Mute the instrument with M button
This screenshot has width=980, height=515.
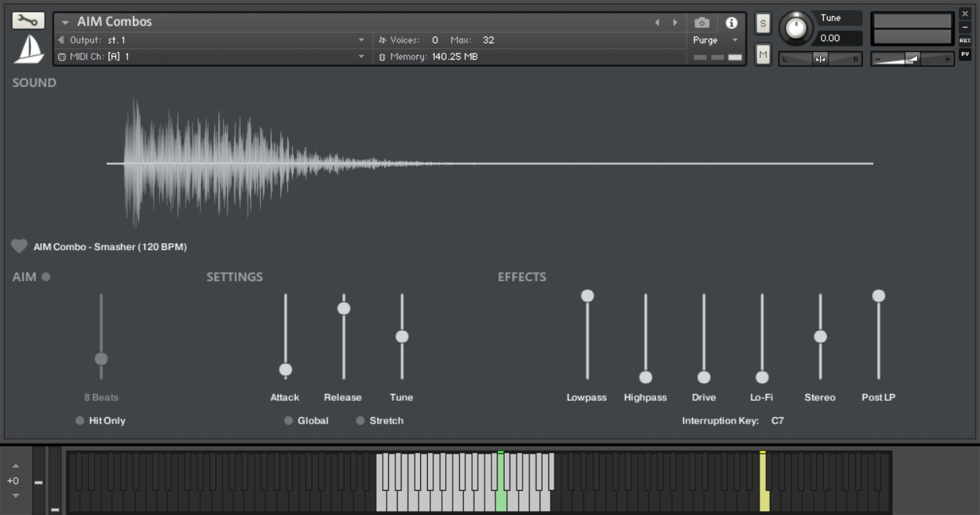point(763,54)
